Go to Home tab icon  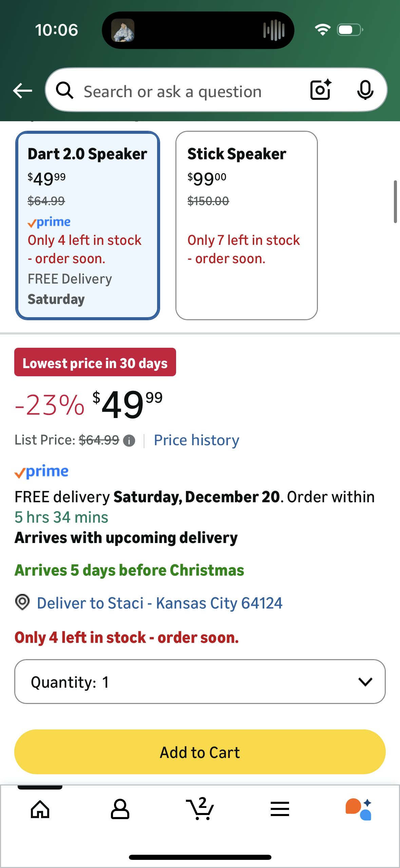click(x=40, y=809)
